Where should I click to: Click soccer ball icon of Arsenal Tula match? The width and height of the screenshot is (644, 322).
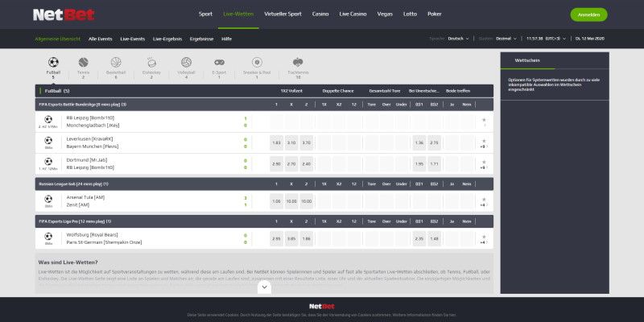click(48, 199)
